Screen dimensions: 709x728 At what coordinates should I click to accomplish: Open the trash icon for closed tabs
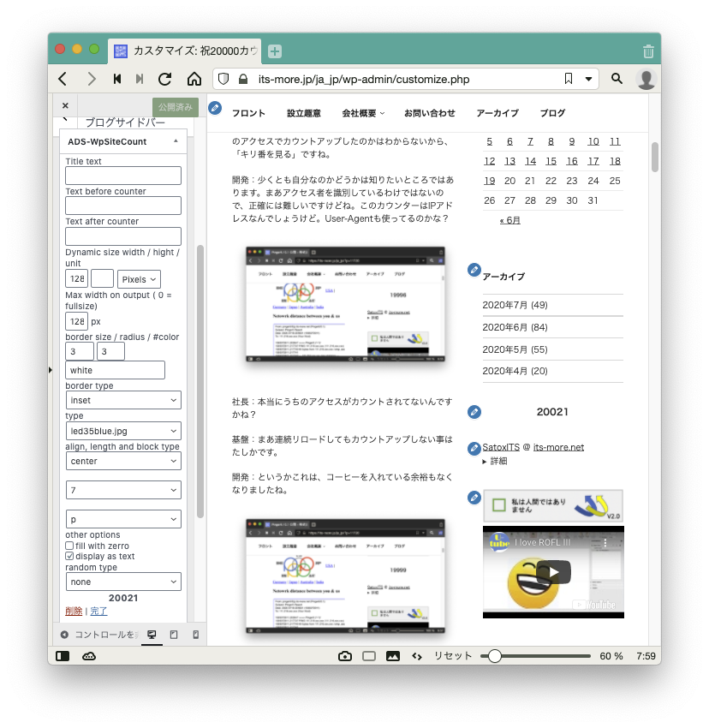click(x=648, y=51)
